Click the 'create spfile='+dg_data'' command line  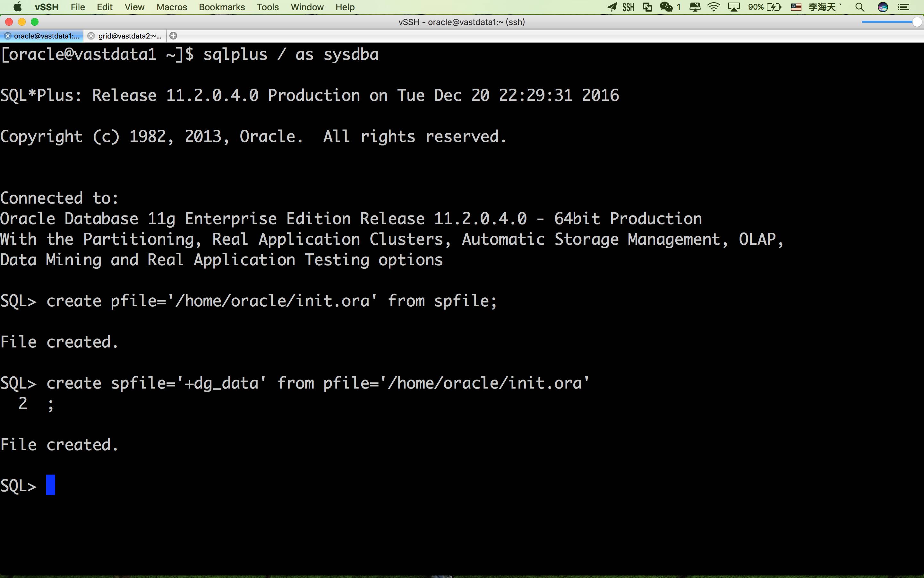(x=295, y=383)
